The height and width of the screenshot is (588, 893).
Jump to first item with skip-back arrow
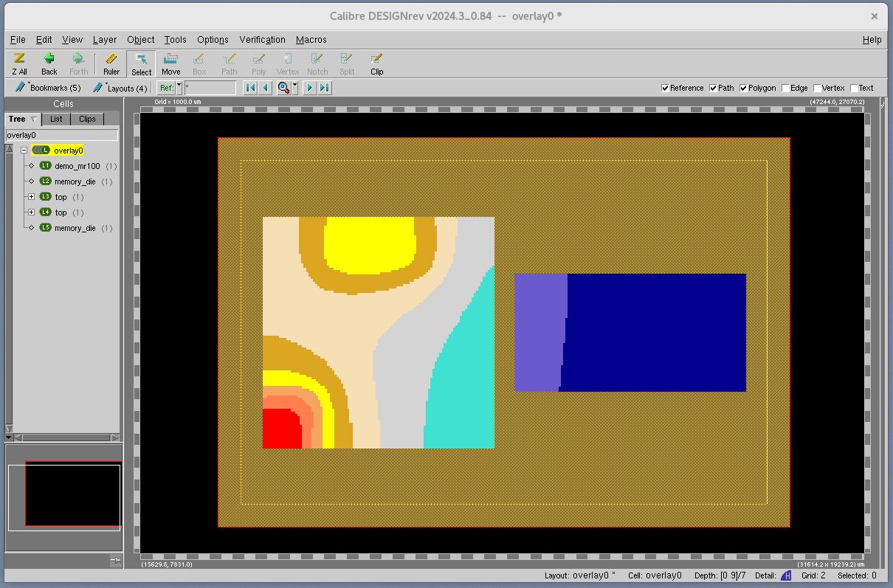coord(250,88)
